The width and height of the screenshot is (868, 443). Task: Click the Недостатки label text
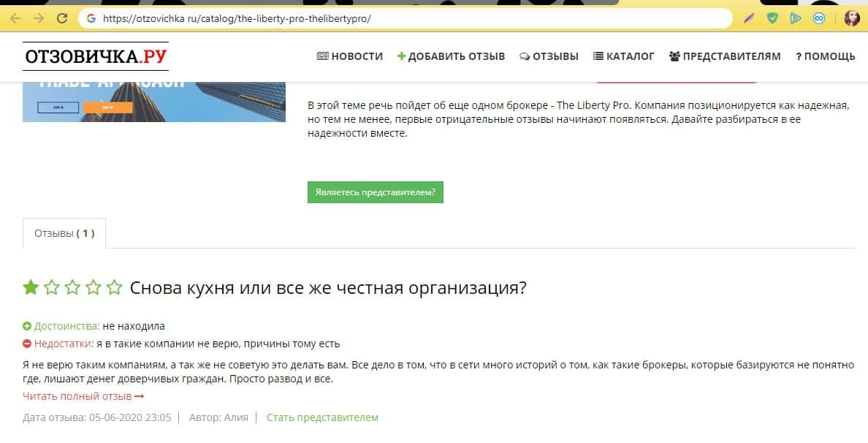point(64,344)
